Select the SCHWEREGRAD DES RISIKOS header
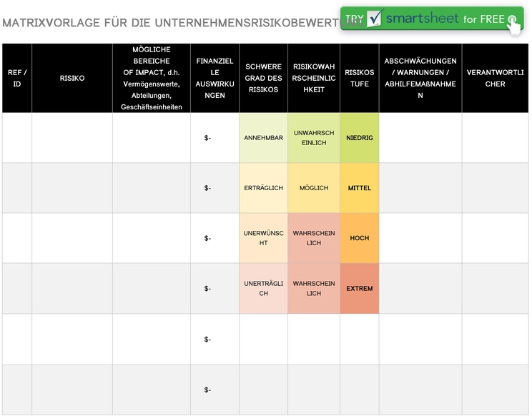The width and height of the screenshot is (532, 416). (263, 78)
